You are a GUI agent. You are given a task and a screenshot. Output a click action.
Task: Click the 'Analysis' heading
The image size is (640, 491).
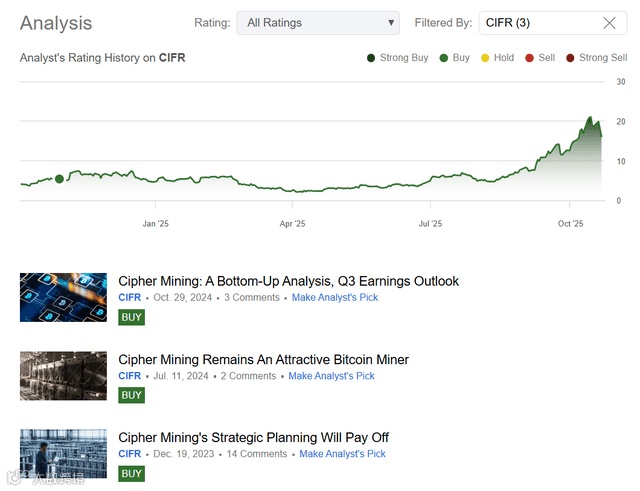56,23
